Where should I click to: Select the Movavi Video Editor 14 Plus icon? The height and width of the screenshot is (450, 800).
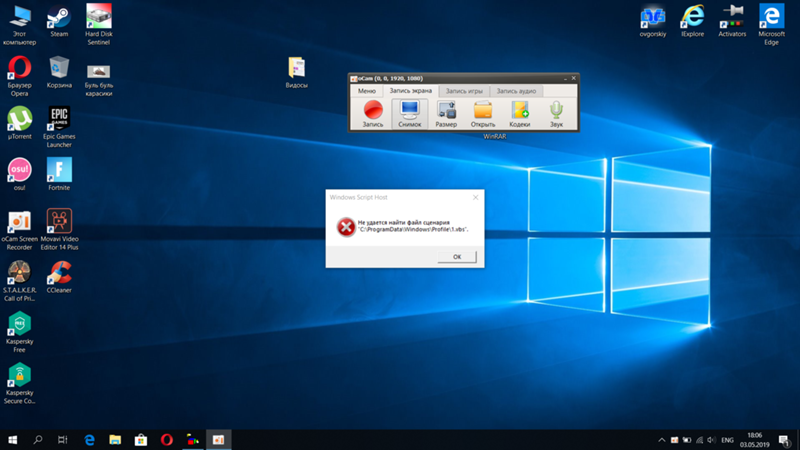click(59, 230)
